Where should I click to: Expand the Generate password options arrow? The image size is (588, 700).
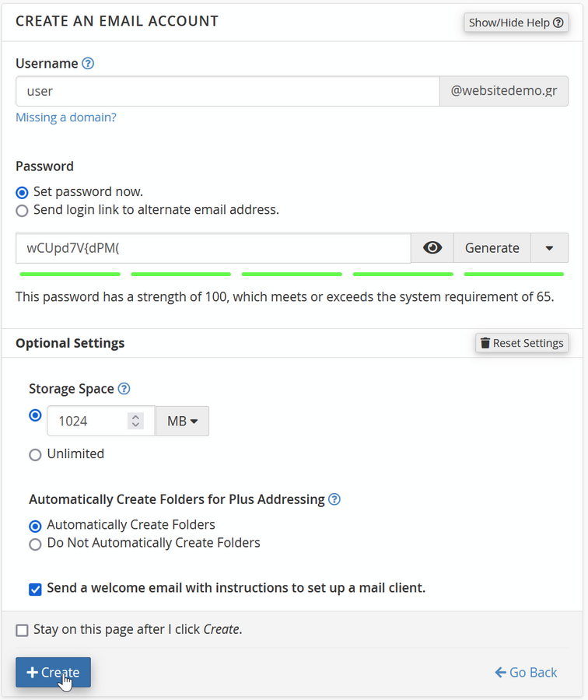coord(549,248)
